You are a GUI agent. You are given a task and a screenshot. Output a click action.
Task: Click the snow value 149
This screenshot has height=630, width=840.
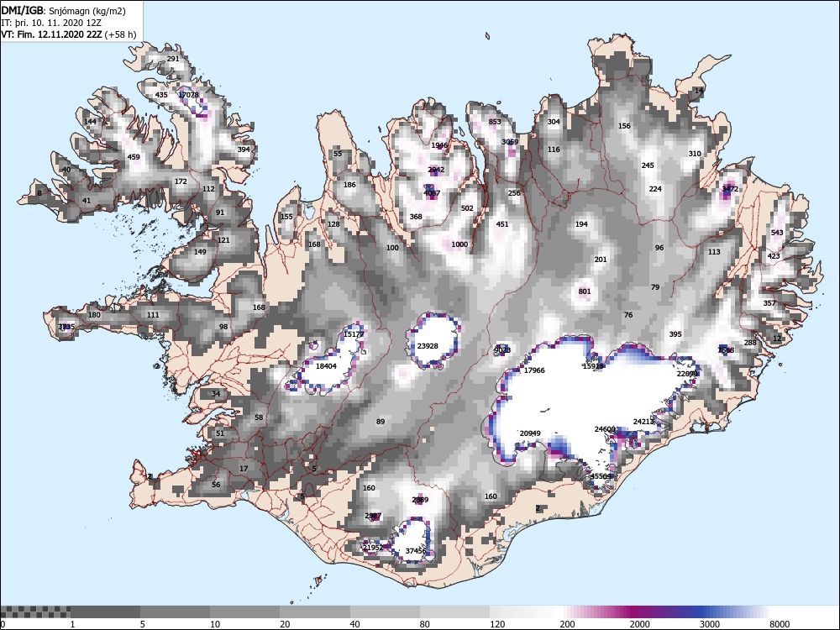click(200, 252)
